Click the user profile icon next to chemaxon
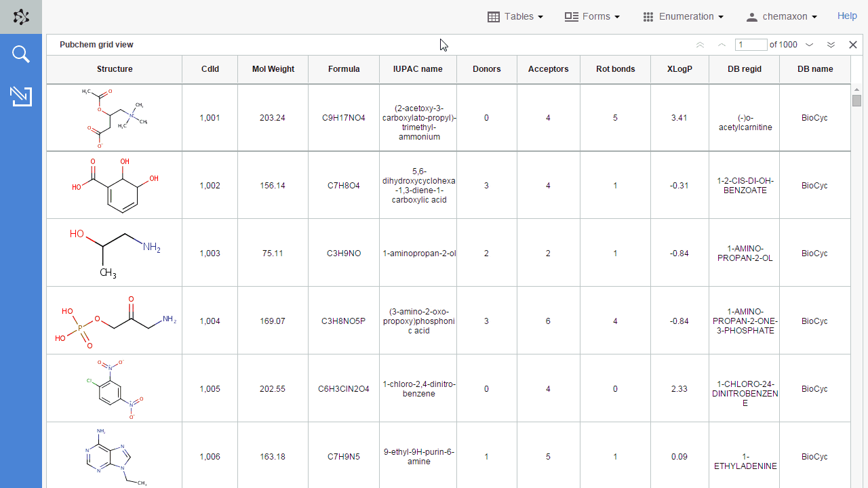The image size is (868, 488). pyautogui.click(x=751, y=17)
